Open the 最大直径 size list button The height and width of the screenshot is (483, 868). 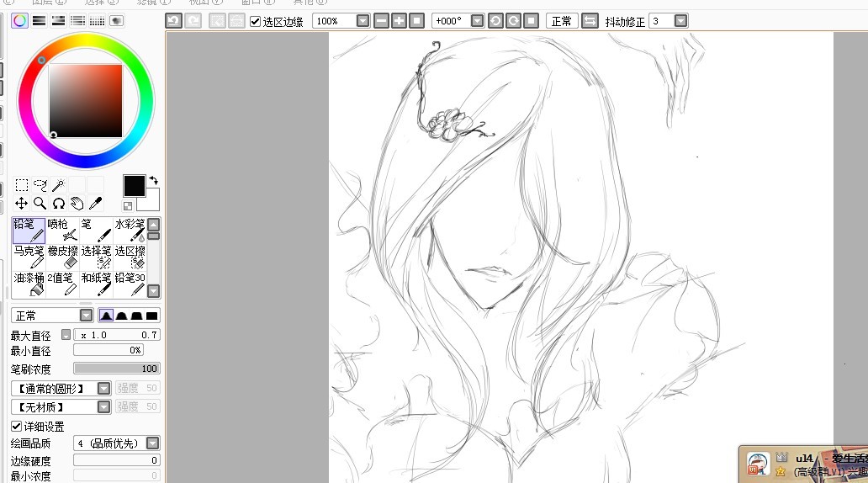[66, 335]
